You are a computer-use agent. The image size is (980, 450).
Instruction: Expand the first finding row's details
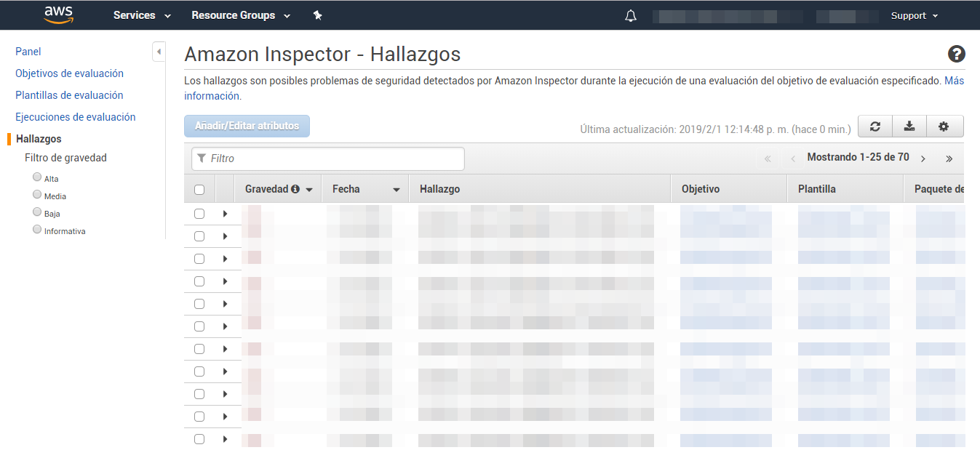[x=225, y=214]
